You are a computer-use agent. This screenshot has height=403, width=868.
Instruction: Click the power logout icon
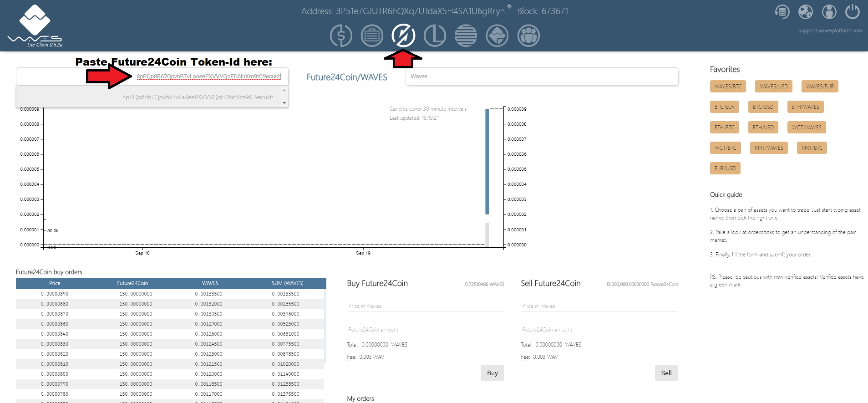coord(853,12)
